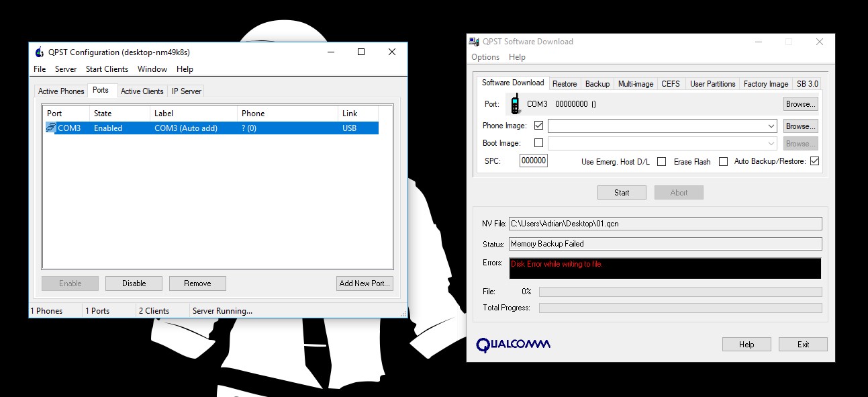The width and height of the screenshot is (868, 397).
Task: Switch to the Active Phones tab
Action: [61, 91]
